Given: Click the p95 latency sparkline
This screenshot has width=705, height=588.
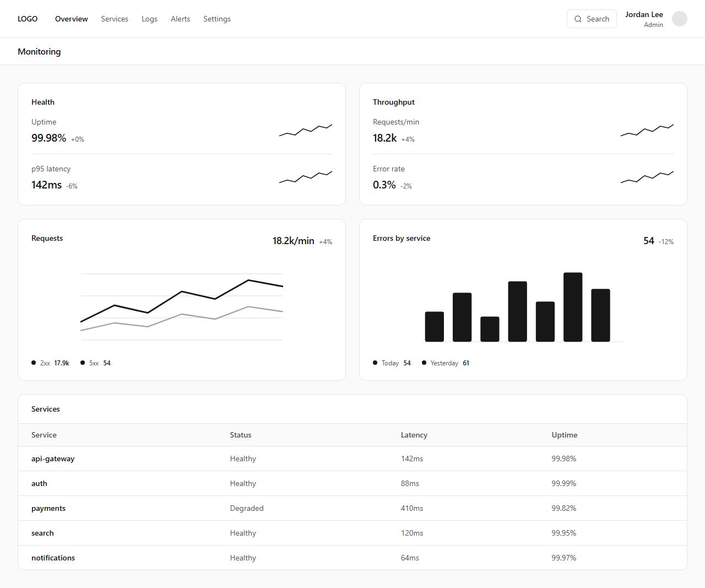Looking at the screenshot, I should 306,177.
